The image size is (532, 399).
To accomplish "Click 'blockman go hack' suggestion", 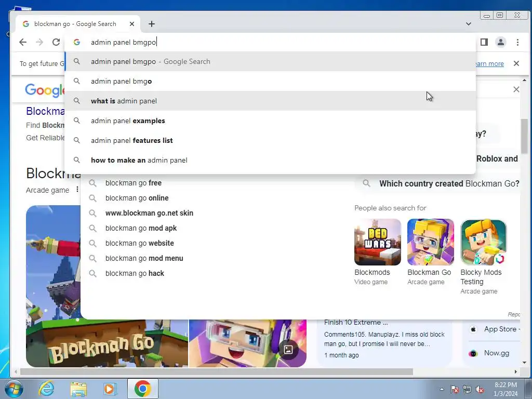I will click(135, 273).
